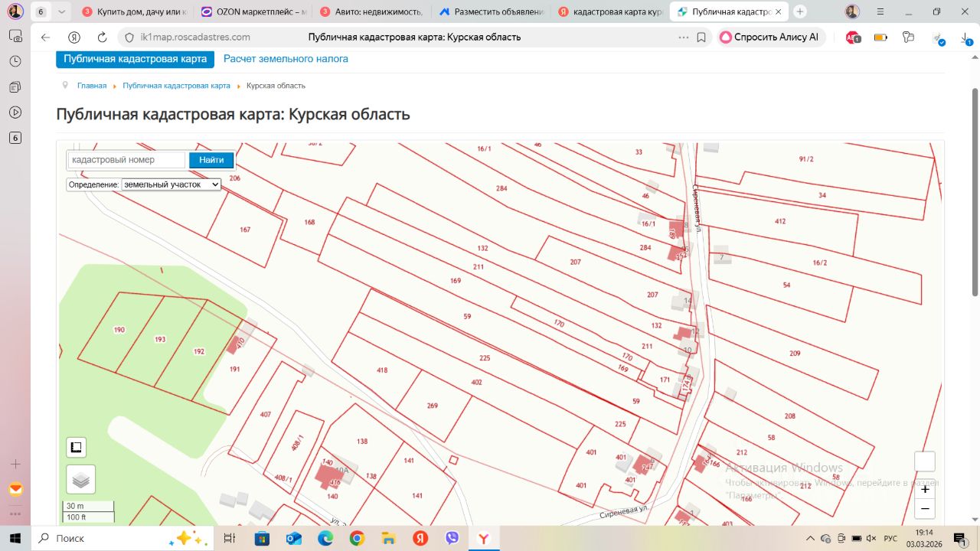
Task: Zoom in on the cadastral map
Action: (x=925, y=489)
